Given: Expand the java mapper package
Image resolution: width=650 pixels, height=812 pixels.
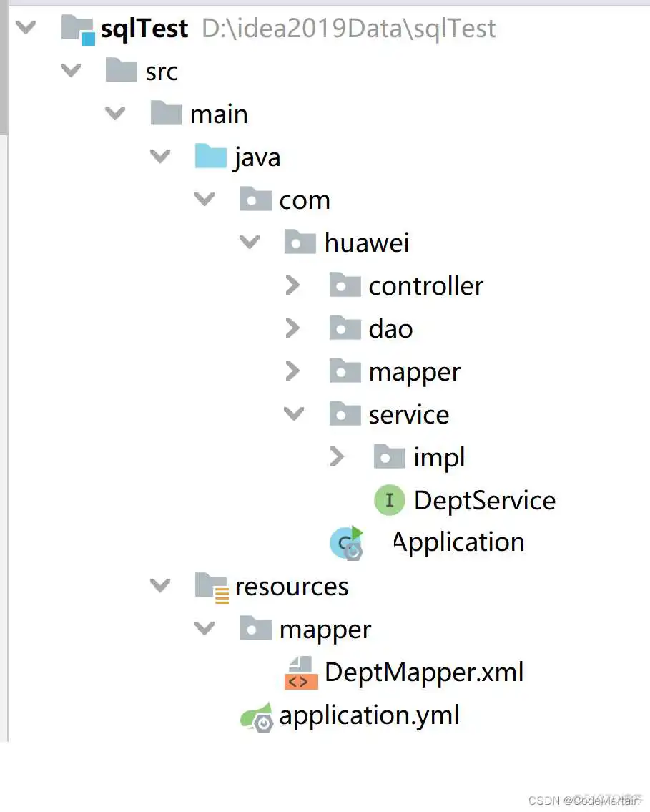Looking at the screenshot, I should click(x=293, y=371).
